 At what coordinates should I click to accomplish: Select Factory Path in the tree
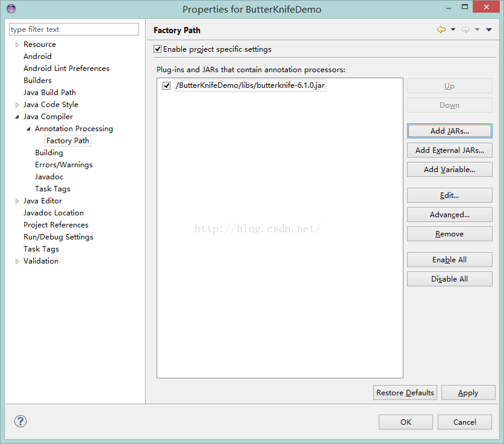click(68, 141)
